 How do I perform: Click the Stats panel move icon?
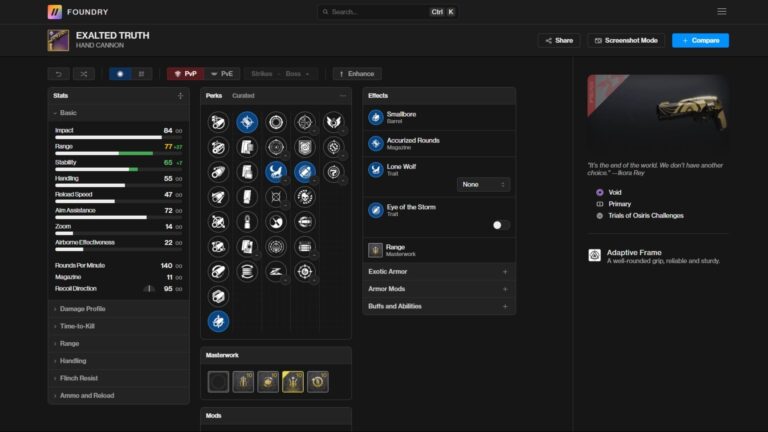pyautogui.click(x=180, y=95)
